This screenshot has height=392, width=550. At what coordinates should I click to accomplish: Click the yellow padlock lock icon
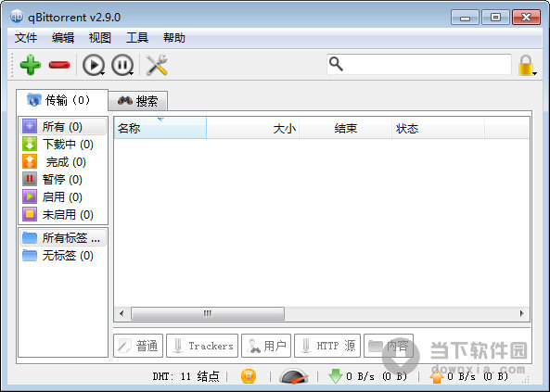pyautogui.click(x=525, y=65)
